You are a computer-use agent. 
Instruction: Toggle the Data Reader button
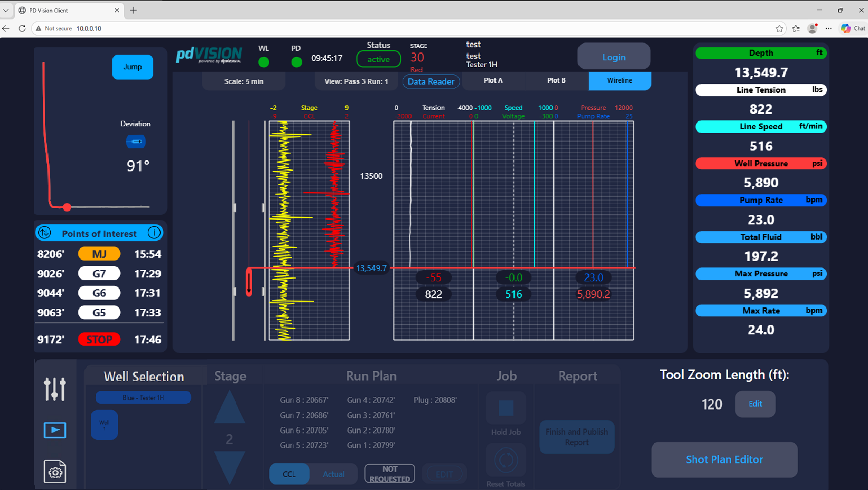coord(431,82)
